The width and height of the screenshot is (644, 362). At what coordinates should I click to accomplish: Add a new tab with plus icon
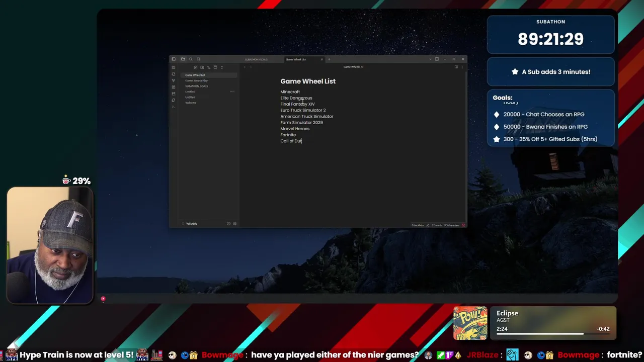pyautogui.click(x=329, y=59)
